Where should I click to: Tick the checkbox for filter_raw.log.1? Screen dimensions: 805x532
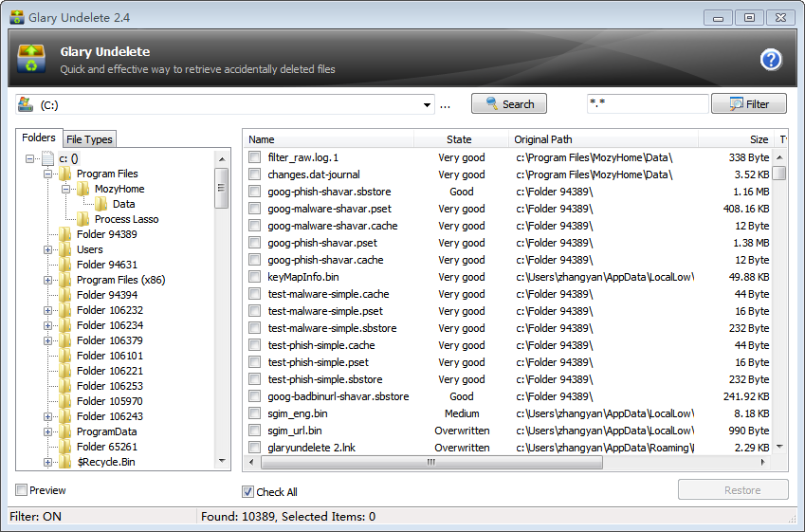point(255,157)
